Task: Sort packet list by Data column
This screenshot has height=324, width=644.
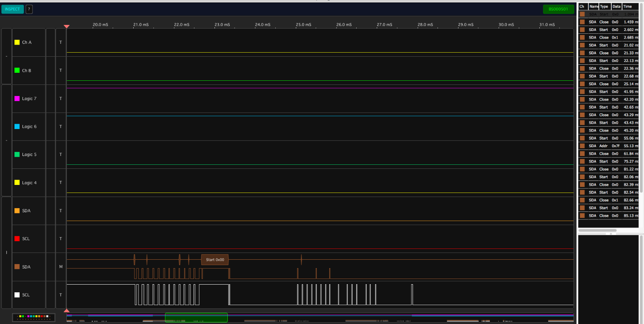Action: pos(617,6)
